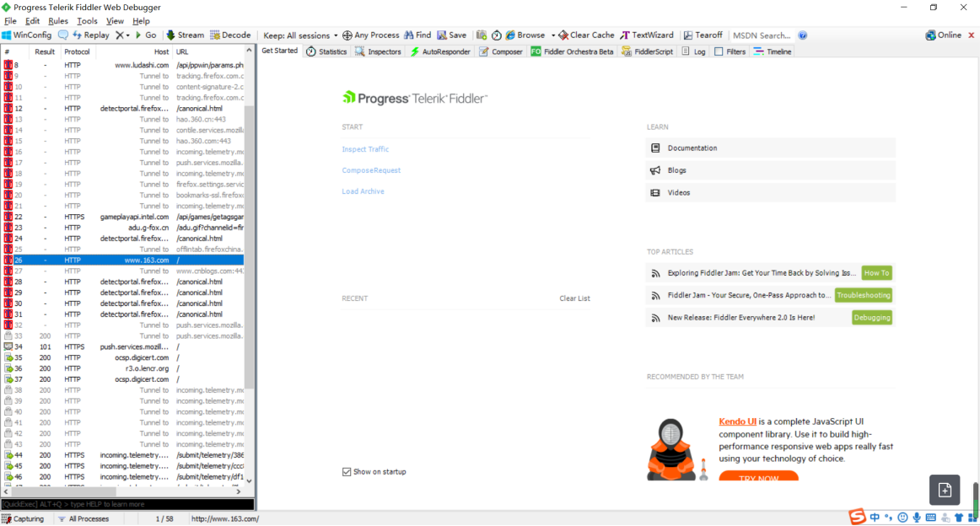Open the Remove sessions X dropdown

point(122,35)
